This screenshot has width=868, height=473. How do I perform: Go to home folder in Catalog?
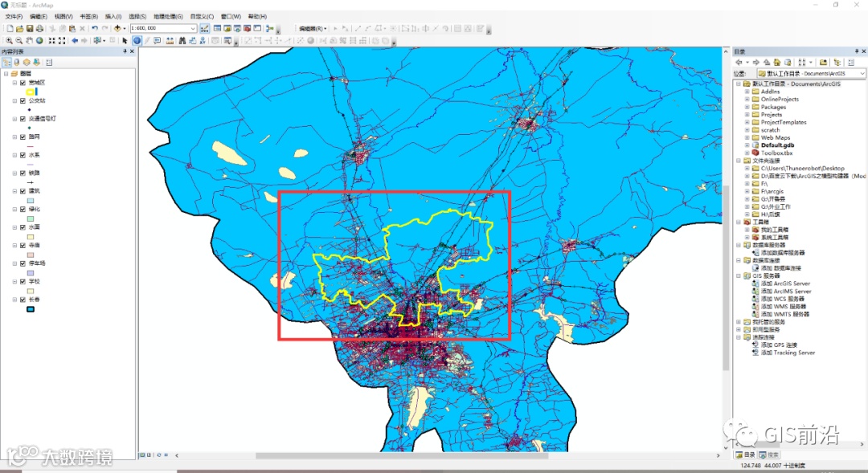pos(777,62)
